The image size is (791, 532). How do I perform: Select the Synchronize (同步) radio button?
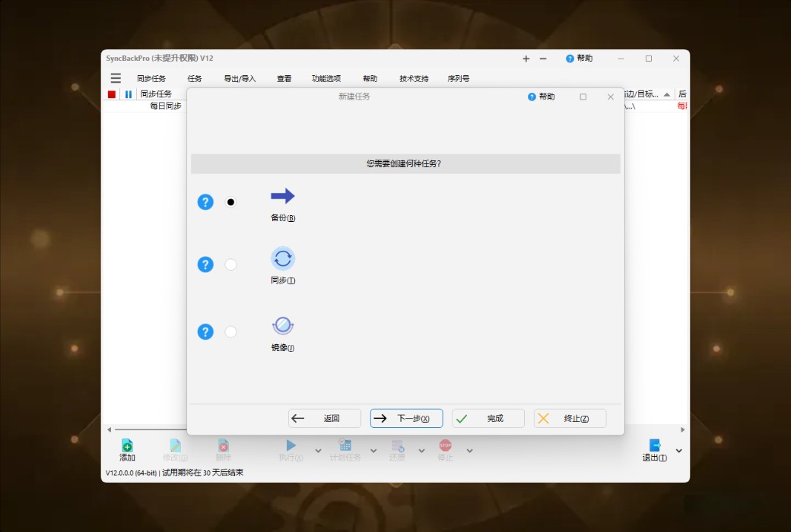pyautogui.click(x=230, y=264)
